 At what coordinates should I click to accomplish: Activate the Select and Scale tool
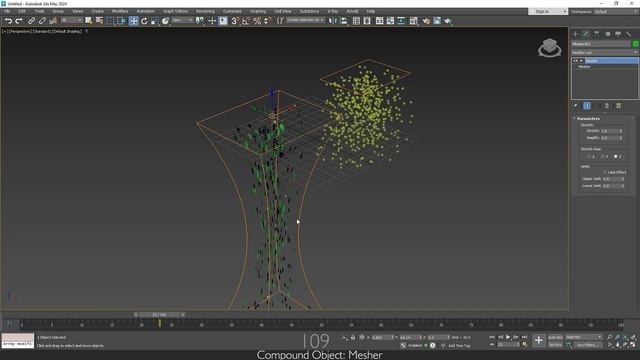155,20
